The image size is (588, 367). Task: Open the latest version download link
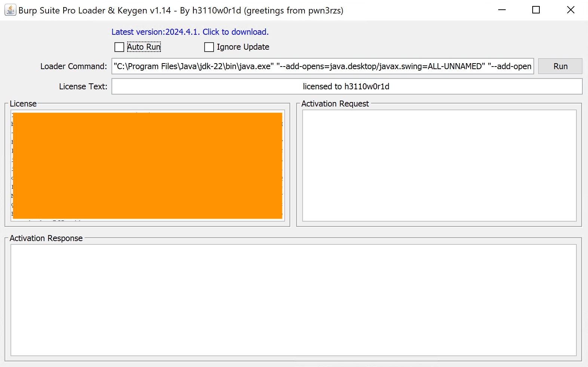pos(190,32)
